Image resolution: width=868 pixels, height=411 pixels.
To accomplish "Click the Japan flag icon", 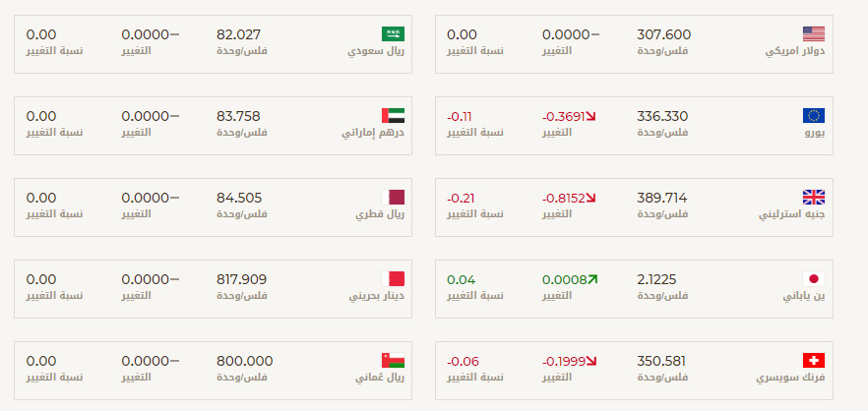I will (x=814, y=279).
